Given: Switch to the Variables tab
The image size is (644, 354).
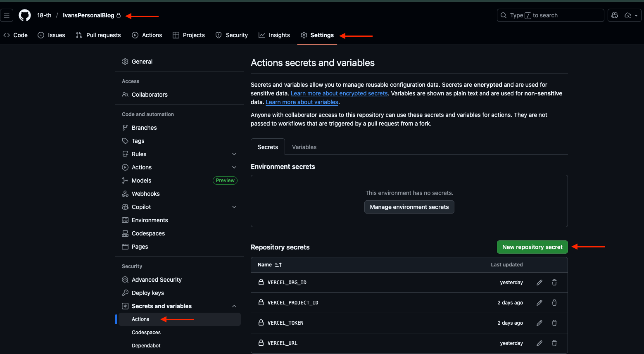Looking at the screenshot, I should (304, 147).
